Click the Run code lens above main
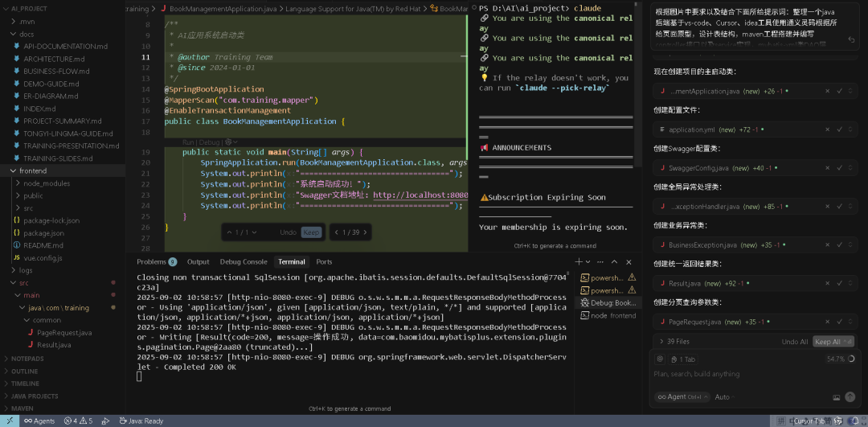868x427 pixels. tap(189, 142)
